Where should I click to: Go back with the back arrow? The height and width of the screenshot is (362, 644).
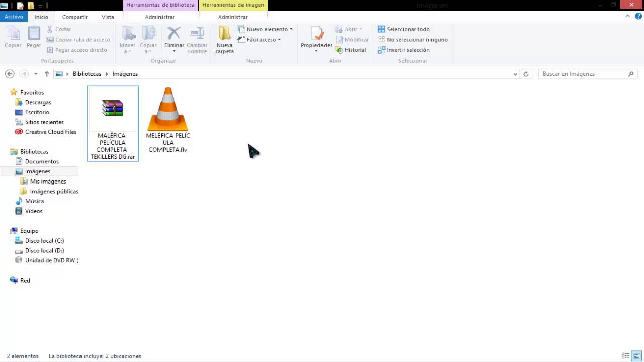pos(10,74)
